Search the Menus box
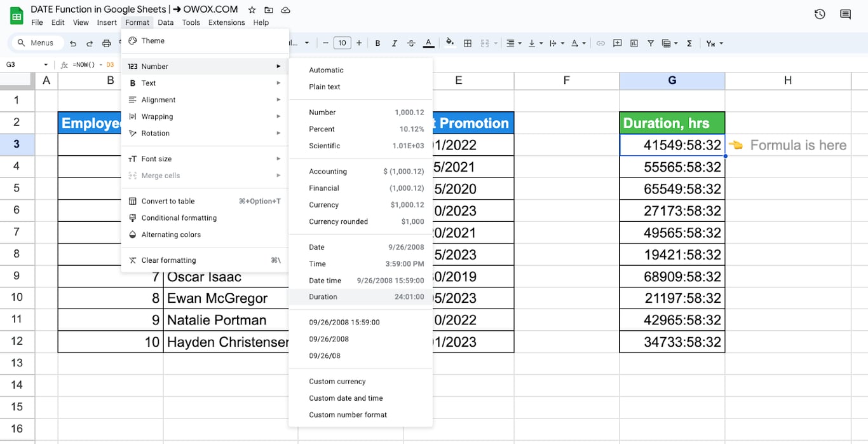Screen dimensions: 868x444 [x=37, y=43]
